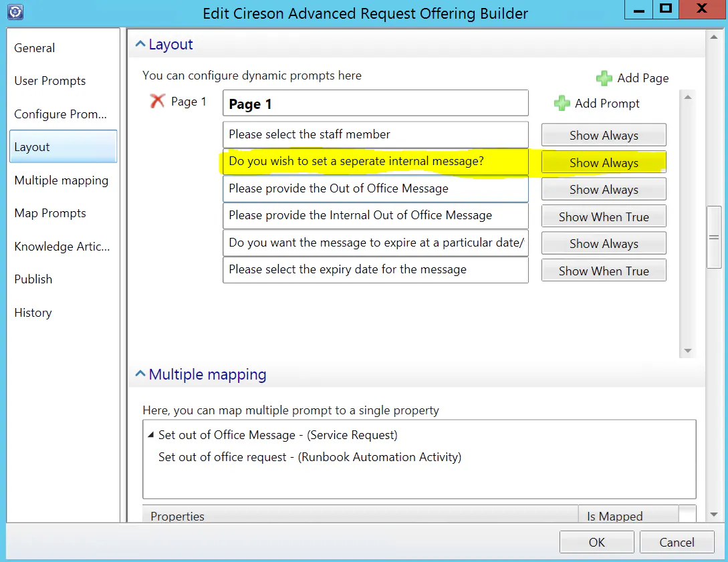Screen dimensions: 728x562
Task: Click Show Always for Out of Office Message prompt
Action: (604, 189)
